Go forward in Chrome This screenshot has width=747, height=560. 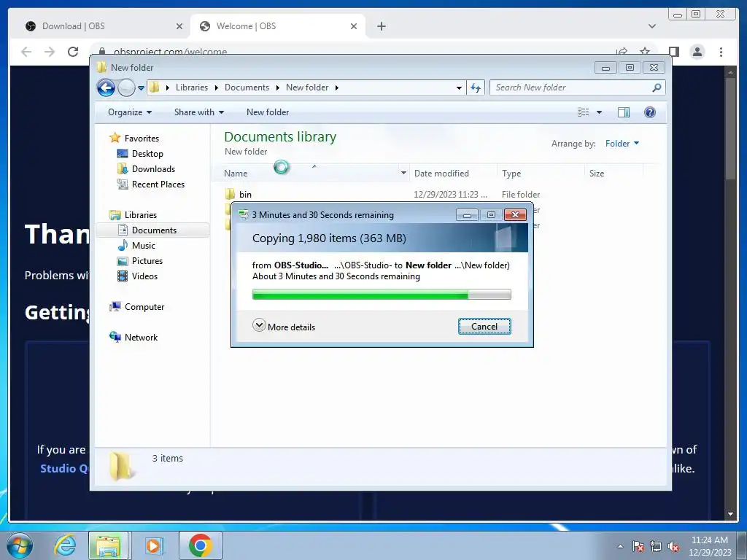tap(50, 52)
